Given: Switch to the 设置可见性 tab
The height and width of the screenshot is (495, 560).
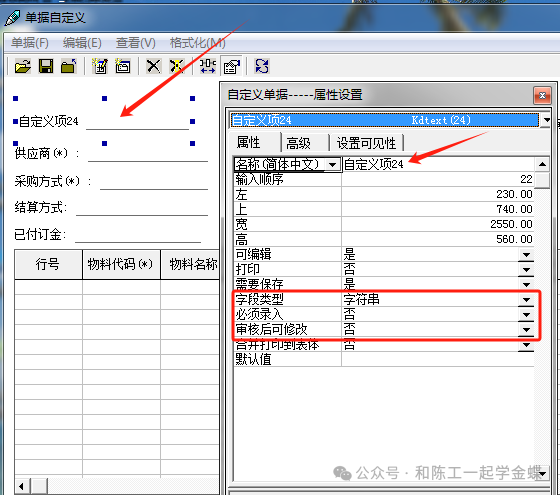Looking at the screenshot, I should click(x=366, y=143).
